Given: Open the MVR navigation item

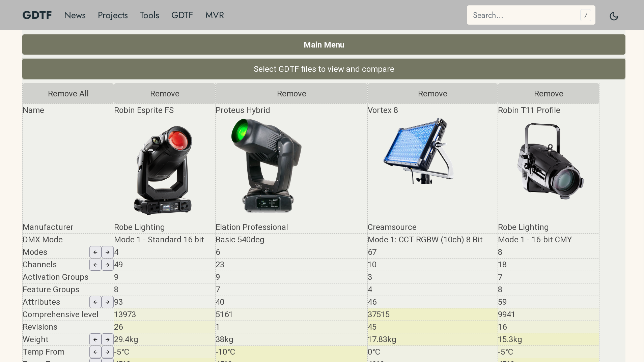Looking at the screenshot, I should (x=215, y=15).
